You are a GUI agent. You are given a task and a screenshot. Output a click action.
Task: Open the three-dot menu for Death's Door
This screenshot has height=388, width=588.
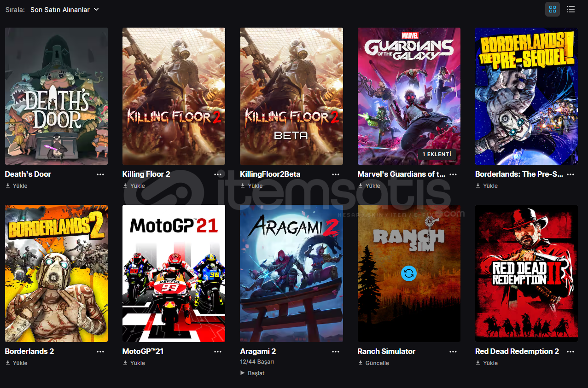click(100, 174)
